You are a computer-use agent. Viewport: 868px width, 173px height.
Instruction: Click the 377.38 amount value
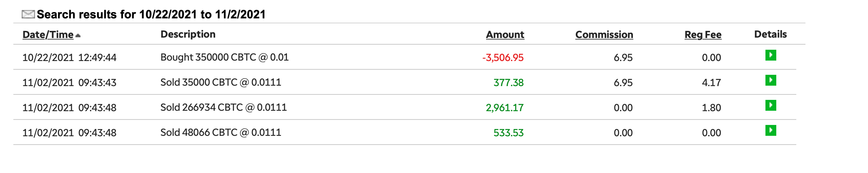pos(508,83)
